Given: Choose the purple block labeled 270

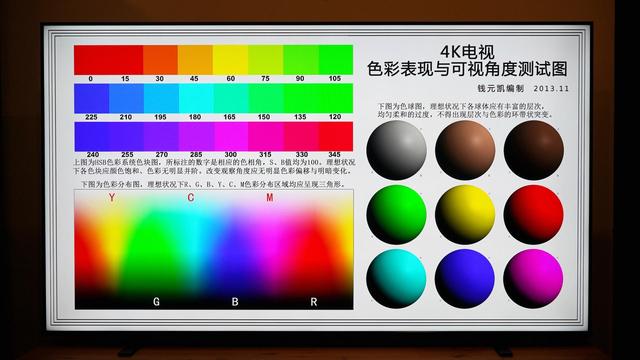Looking at the screenshot, I should click(x=161, y=136).
